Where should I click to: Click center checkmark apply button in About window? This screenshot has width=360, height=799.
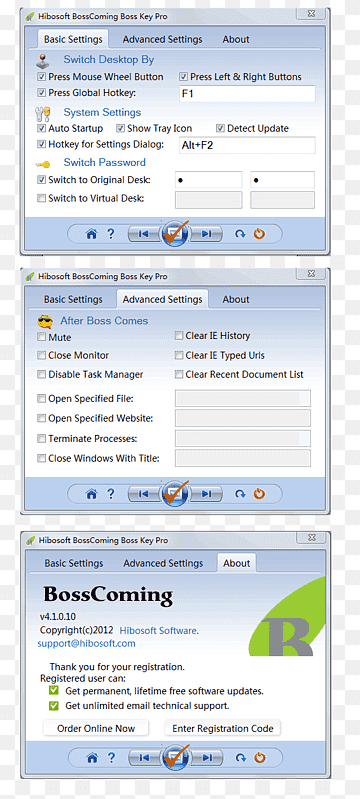pyautogui.click(x=175, y=758)
